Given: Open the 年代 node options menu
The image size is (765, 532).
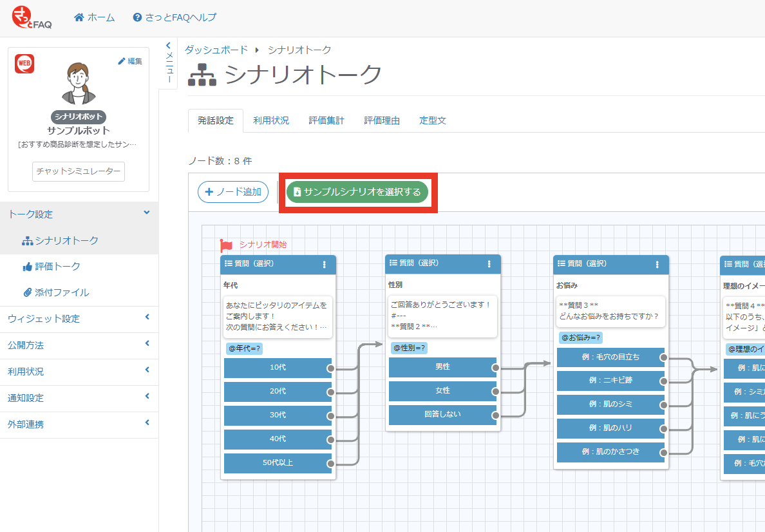Looking at the screenshot, I should point(325,265).
